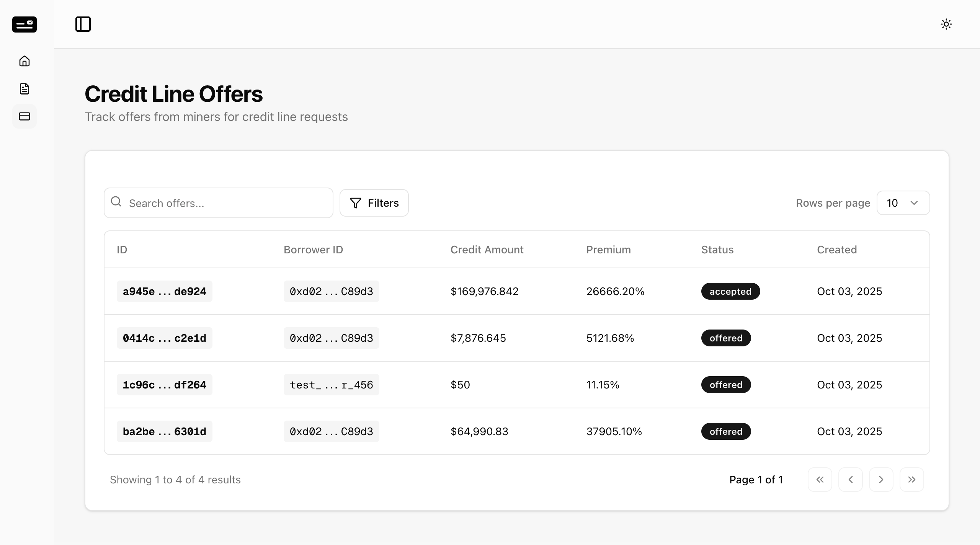Select offer ID a945e...de924

click(165, 291)
